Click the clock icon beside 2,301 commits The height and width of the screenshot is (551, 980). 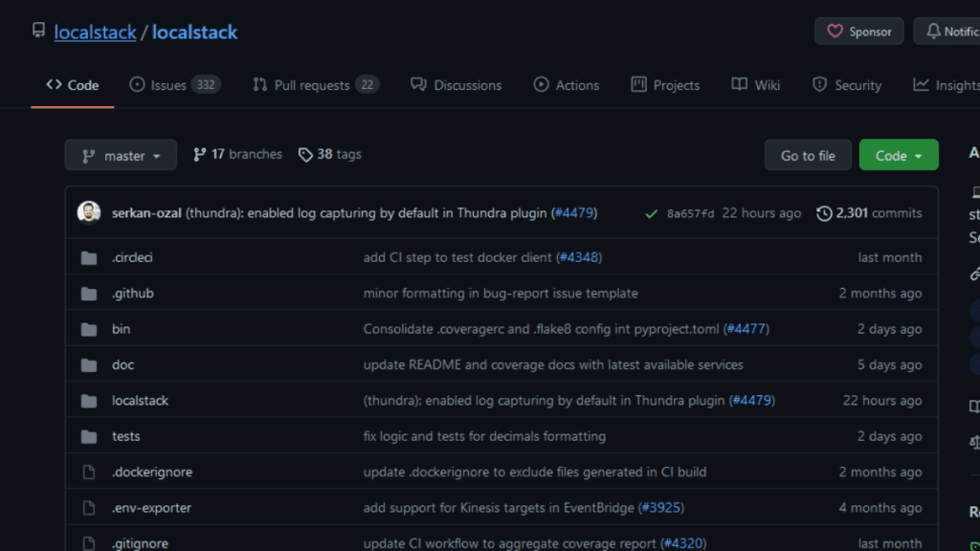coord(825,213)
